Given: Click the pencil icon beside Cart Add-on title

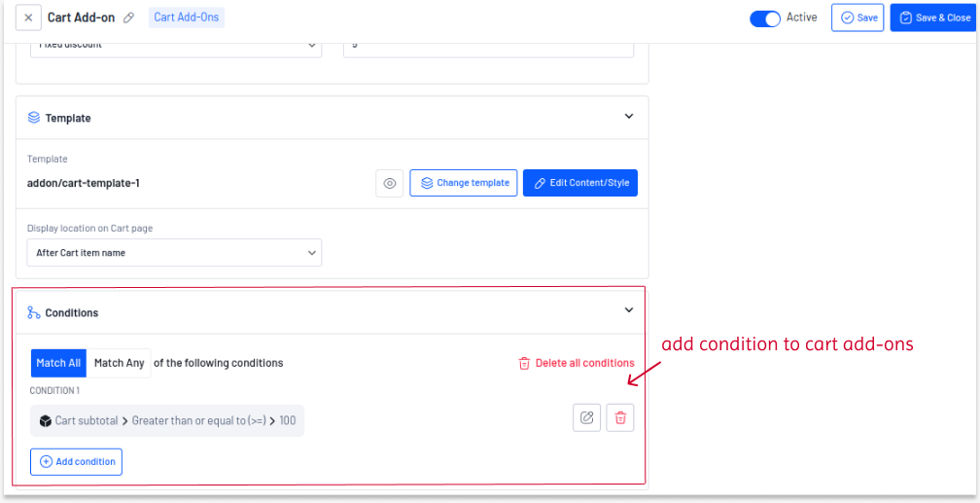Looking at the screenshot, I should pyautogui.click(x=128, y=18).
